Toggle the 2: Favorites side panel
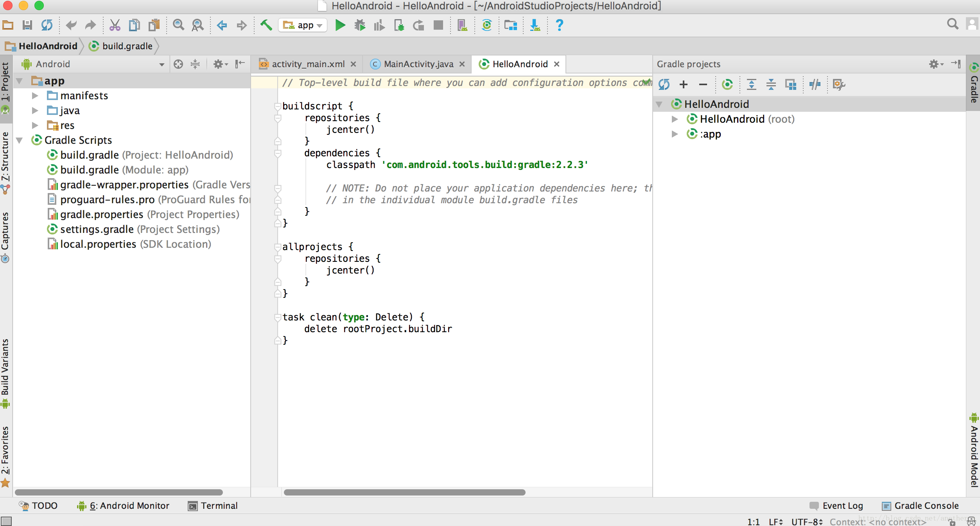The height and width of the screenshot is (526, 980). pyautogui.click(x=5, y=456)
